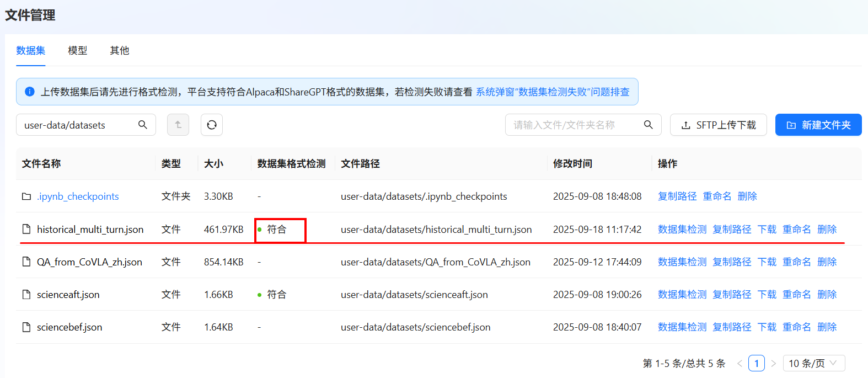Image resolution: width=868 pixels, height=378 pixels.
Task: Click the go-up-one-level arrow icon
Action: 178,125
